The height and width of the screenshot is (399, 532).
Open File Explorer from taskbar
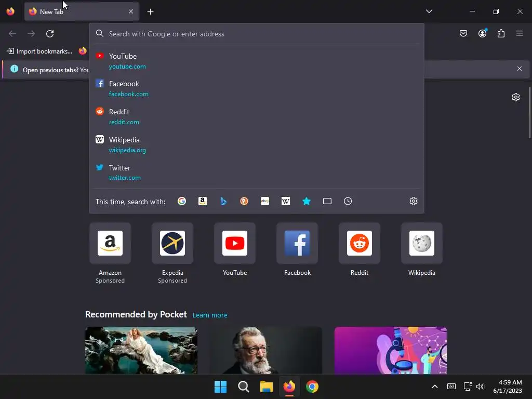(267, 387)
